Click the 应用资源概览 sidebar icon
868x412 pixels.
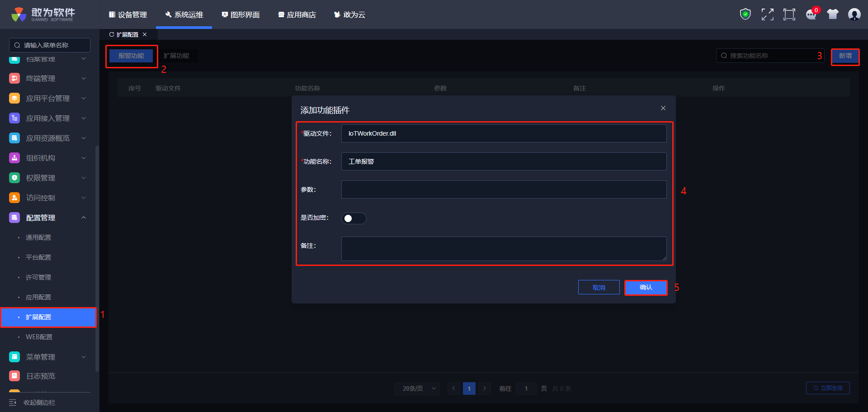click(14, 138)
